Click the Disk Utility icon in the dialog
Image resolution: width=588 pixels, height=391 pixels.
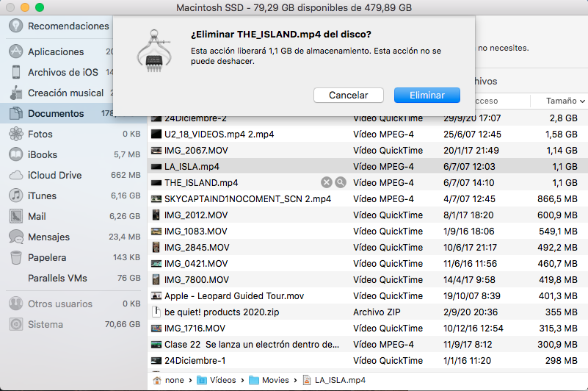click(153, 51)
